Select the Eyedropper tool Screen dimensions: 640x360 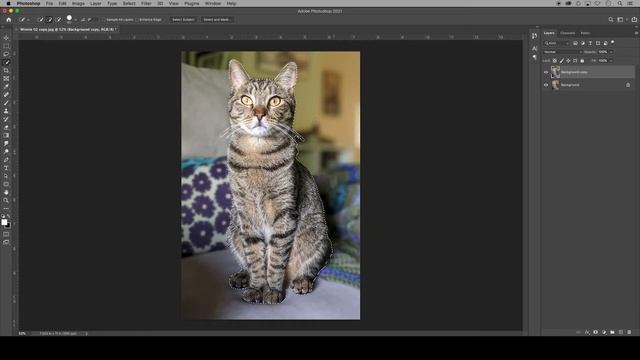6,87
